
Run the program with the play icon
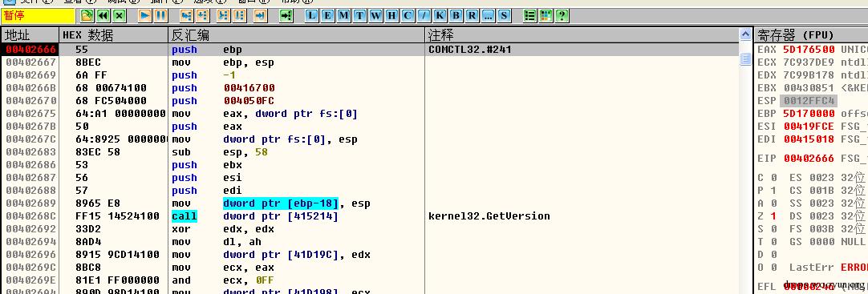(x=145, y=15)
